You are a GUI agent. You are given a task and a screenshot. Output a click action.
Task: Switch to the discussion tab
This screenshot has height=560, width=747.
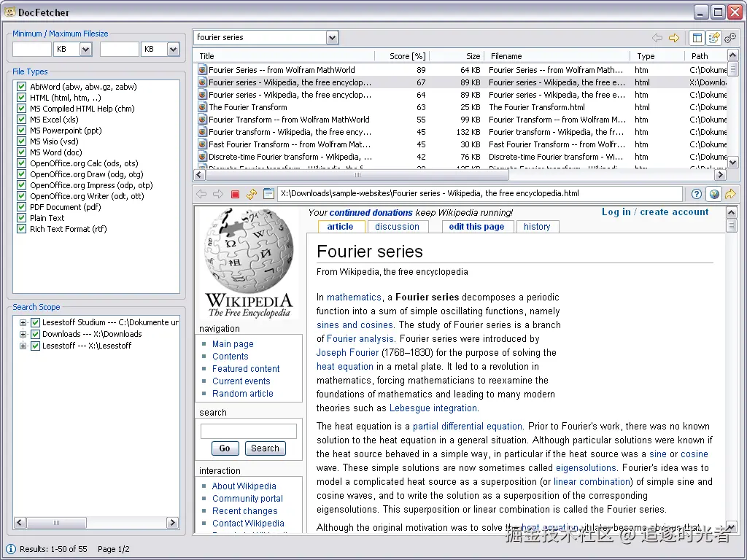tap(397, 227)
